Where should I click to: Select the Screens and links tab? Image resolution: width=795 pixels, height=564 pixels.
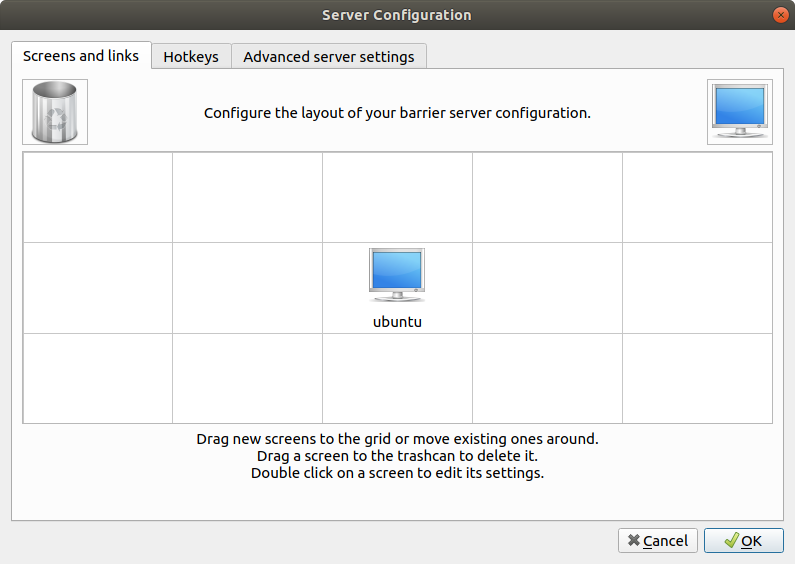pyautogui.click(x=81, y=56)
